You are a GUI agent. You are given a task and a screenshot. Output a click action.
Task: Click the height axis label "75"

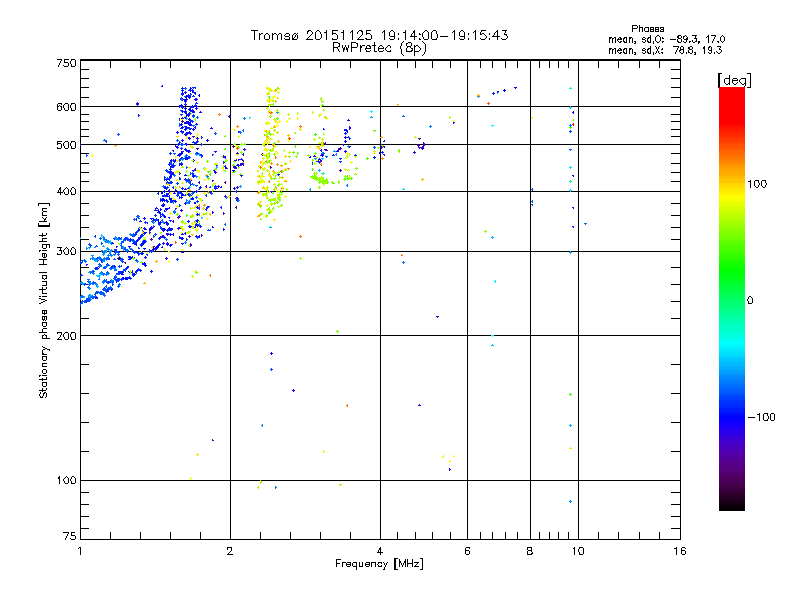[70, 536]
